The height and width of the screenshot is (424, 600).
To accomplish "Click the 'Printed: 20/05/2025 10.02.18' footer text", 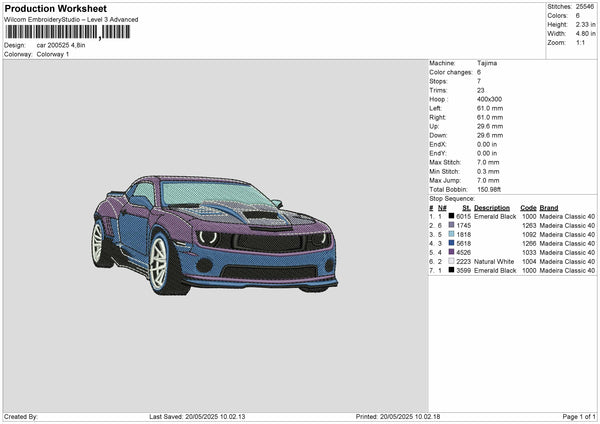I will pyautogui.click(x=398, y=416).
